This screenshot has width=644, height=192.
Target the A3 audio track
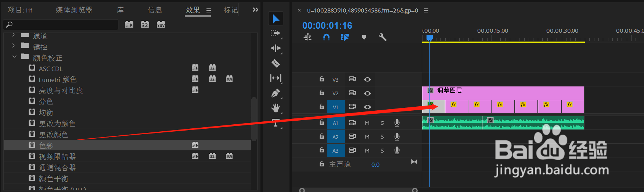(x=336, y=150)
